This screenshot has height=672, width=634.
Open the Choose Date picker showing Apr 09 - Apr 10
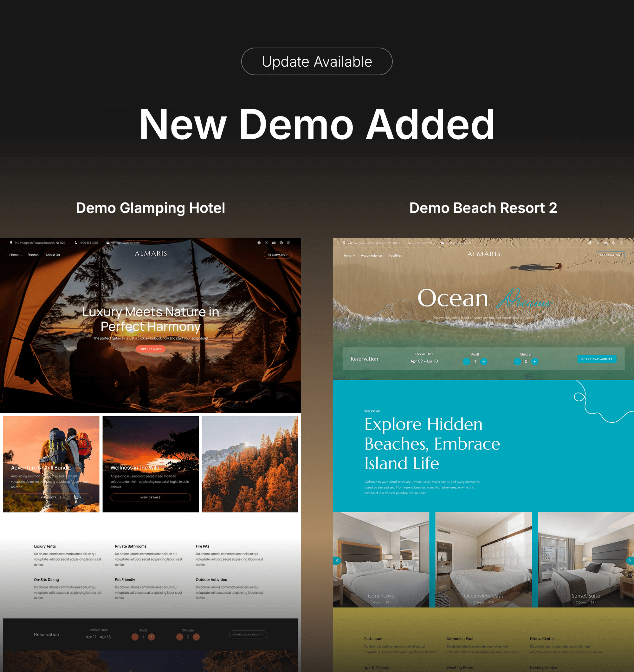point(424,361)
